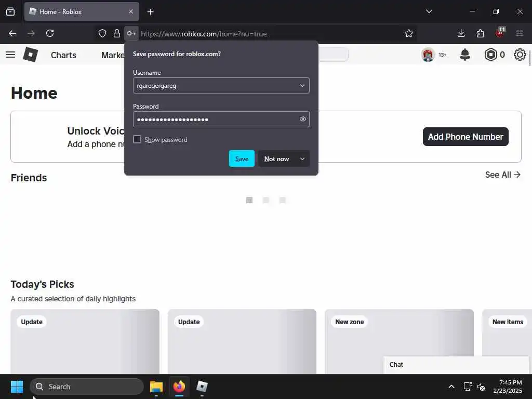Reveal password with eye icon
This screenshot has width=532, height=399.
303,119
